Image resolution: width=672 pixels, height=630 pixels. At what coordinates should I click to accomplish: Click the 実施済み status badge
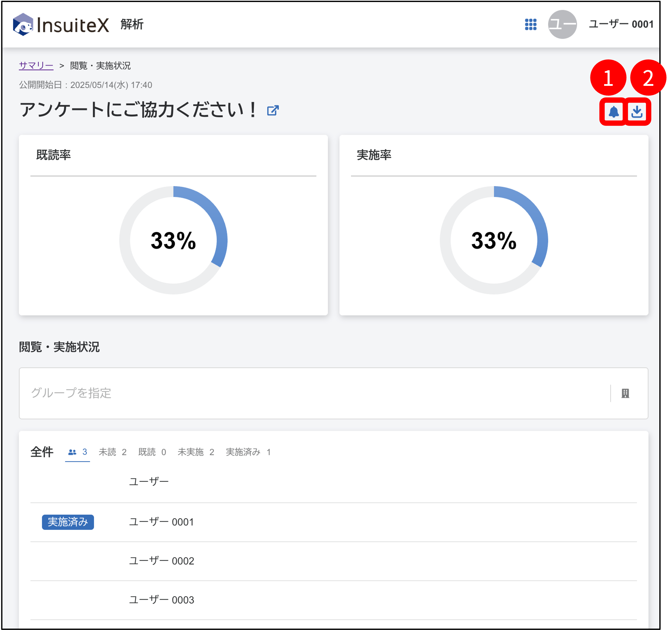tap(68, 522)
